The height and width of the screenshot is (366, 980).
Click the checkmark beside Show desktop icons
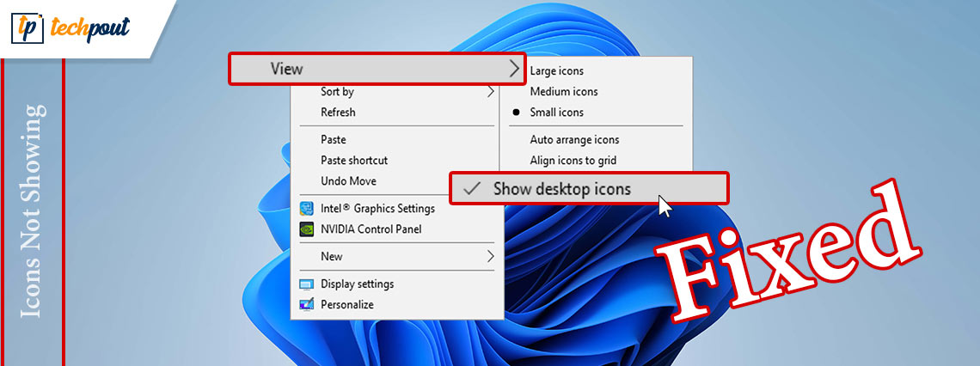point(473,189)
